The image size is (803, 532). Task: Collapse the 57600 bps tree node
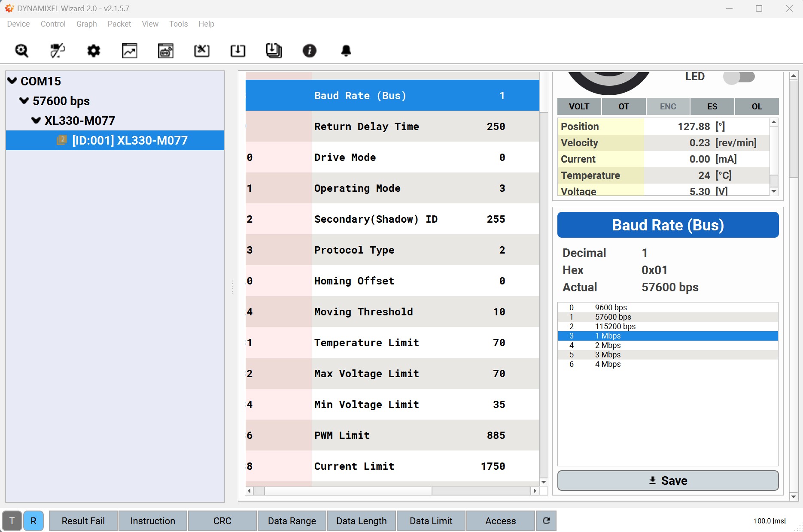[x=24, y=100]
